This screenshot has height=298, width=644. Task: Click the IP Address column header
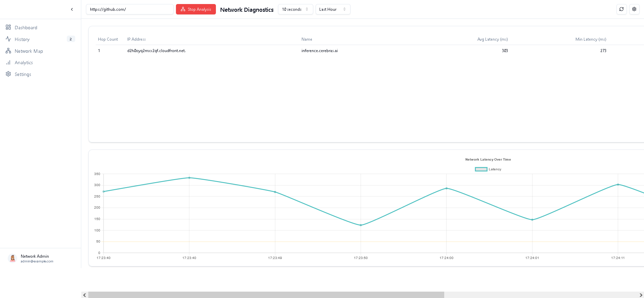tap(136, 39)
